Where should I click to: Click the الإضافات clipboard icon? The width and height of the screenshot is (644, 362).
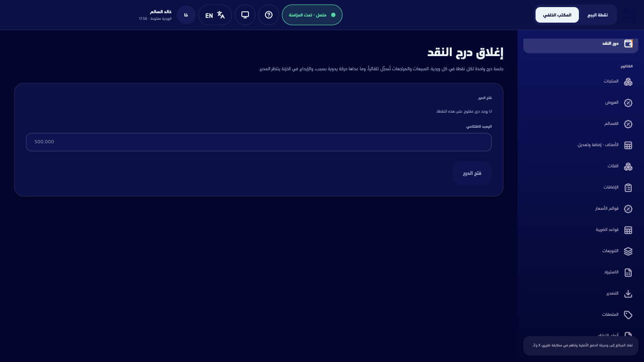[x=628, y=188]
